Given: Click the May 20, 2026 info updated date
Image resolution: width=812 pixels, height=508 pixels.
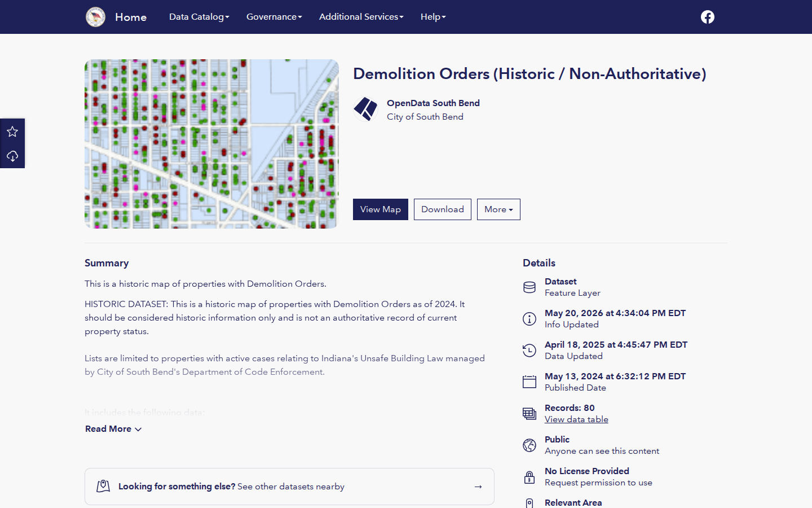Looking at the screenshot, I should 615,313.
